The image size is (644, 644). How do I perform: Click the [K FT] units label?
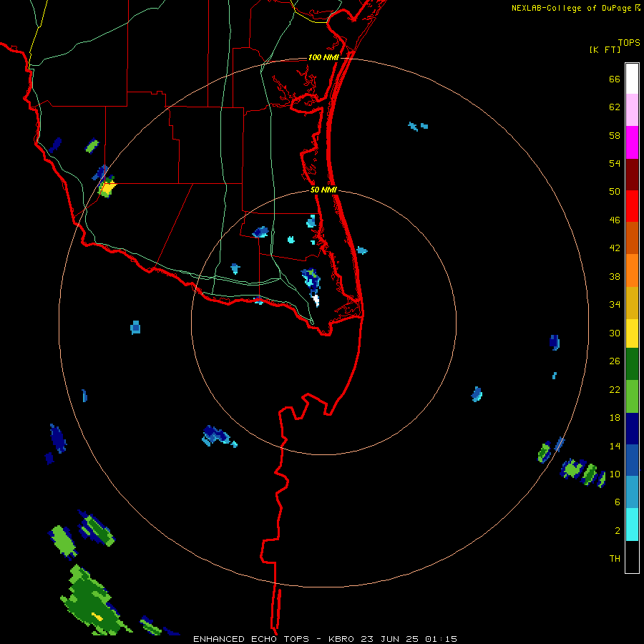point(605,49)
